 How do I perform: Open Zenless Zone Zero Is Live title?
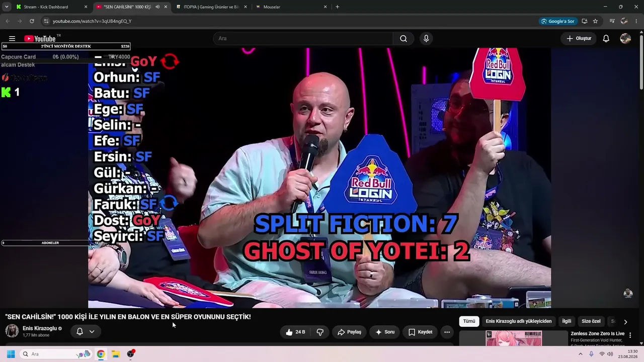point(597,334)
